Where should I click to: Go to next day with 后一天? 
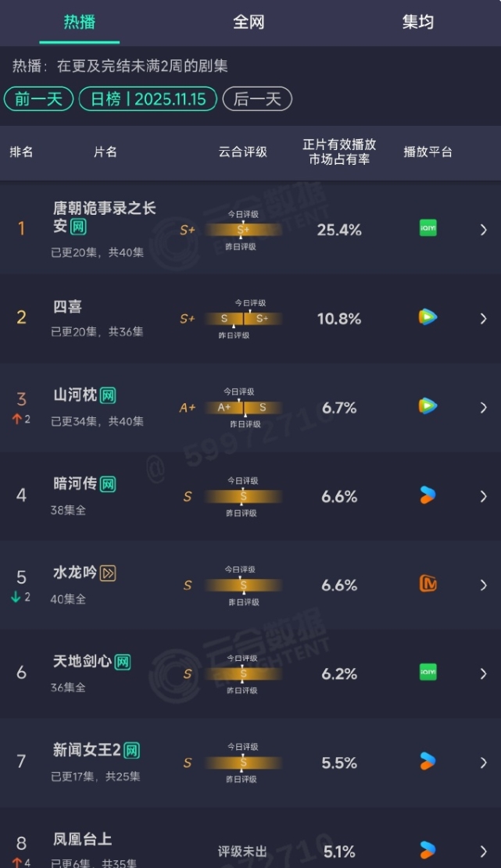point(257,99)
